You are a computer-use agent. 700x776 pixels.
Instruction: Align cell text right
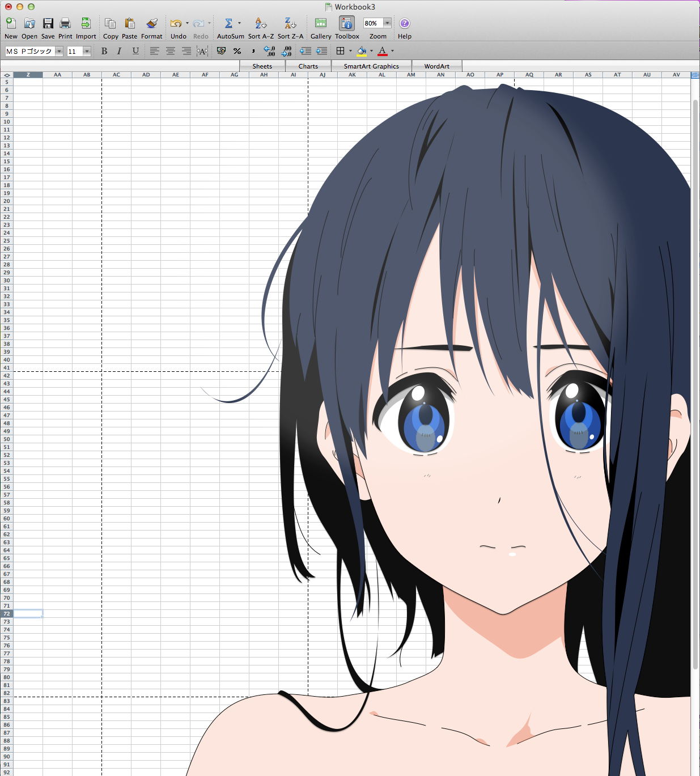pyautogui.click(x=186, y=51)
